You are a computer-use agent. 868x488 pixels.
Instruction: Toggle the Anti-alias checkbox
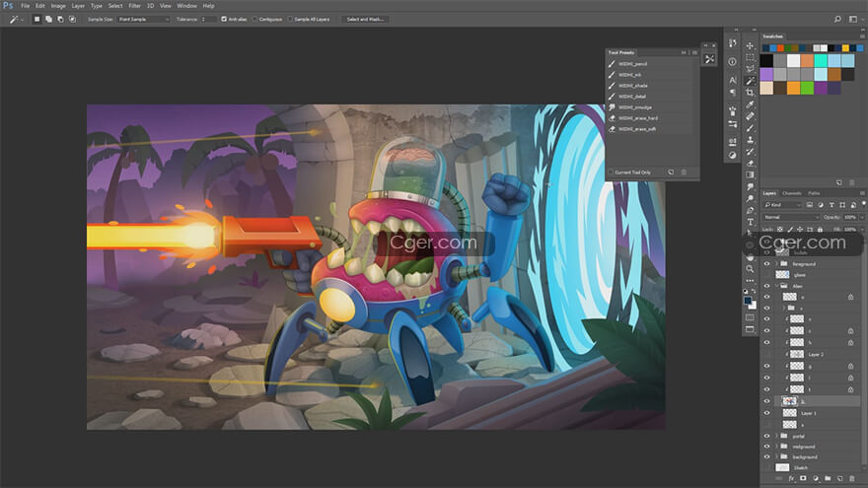coord(224,19)
